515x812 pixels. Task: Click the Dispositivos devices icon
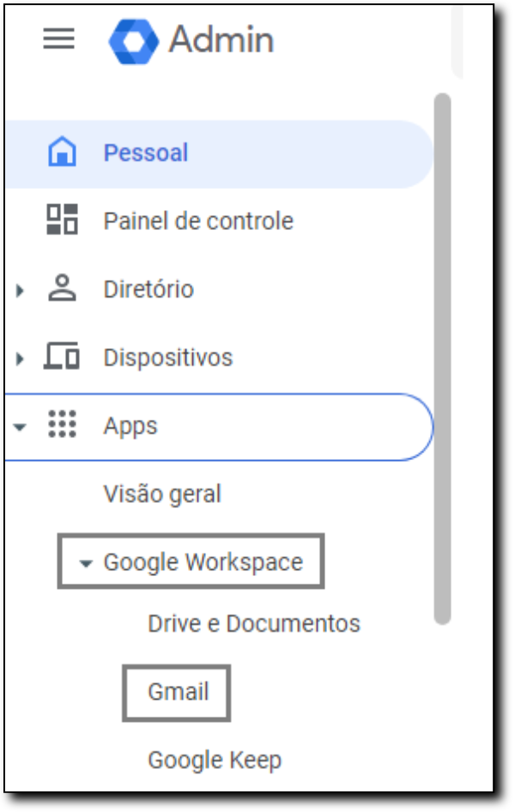62,356
